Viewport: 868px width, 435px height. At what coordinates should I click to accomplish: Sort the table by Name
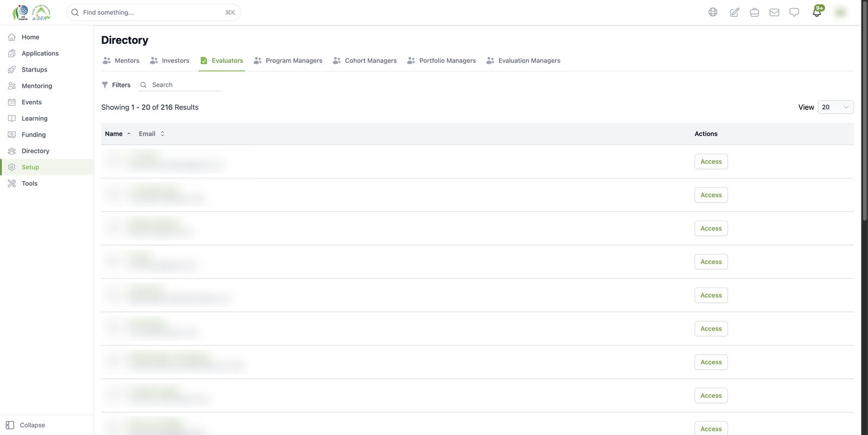tap(118, 134)
